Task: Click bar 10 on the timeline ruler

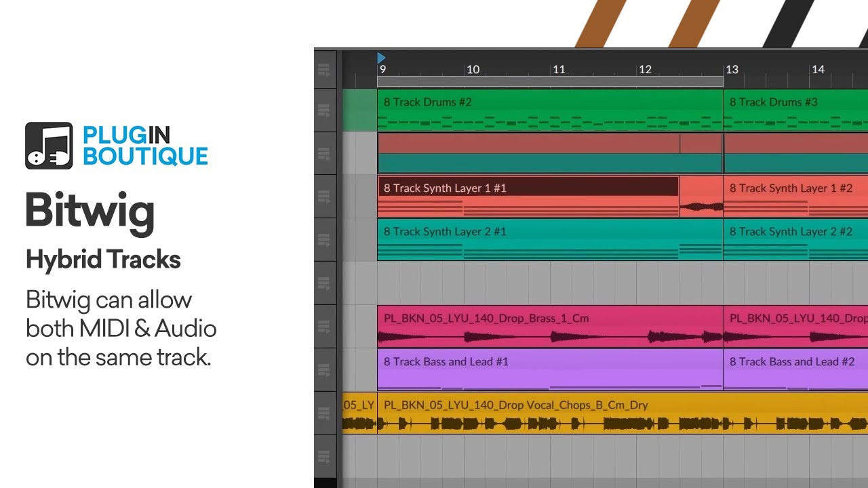Action: [473, 69]
